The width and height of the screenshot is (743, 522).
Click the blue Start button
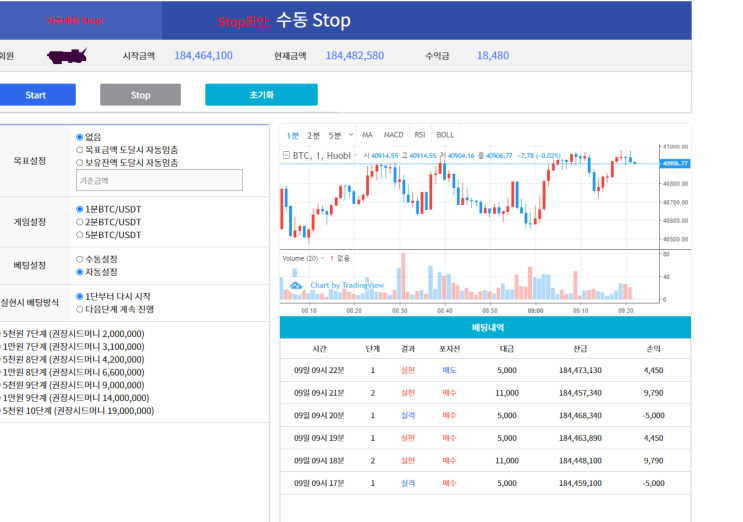click(36, 95)
